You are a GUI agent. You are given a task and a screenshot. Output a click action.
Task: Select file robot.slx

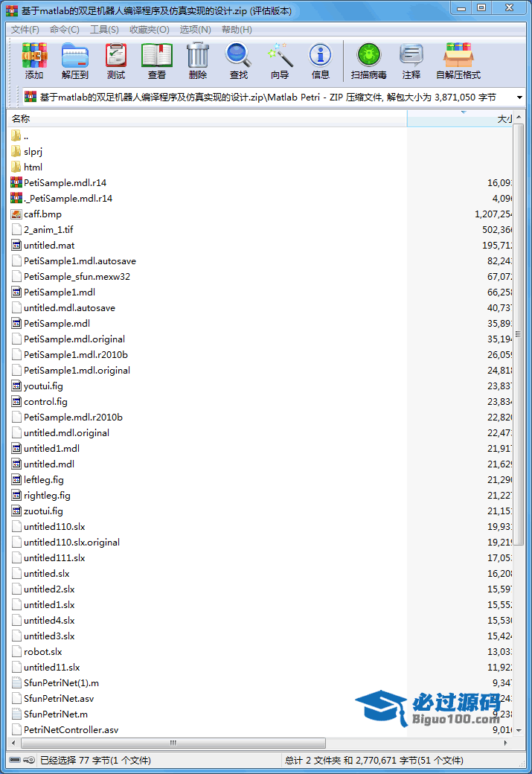click(x=43, y=652)
